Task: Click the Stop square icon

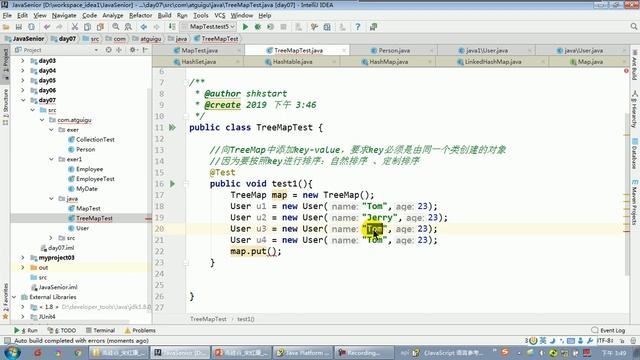Action: point(283,27)
